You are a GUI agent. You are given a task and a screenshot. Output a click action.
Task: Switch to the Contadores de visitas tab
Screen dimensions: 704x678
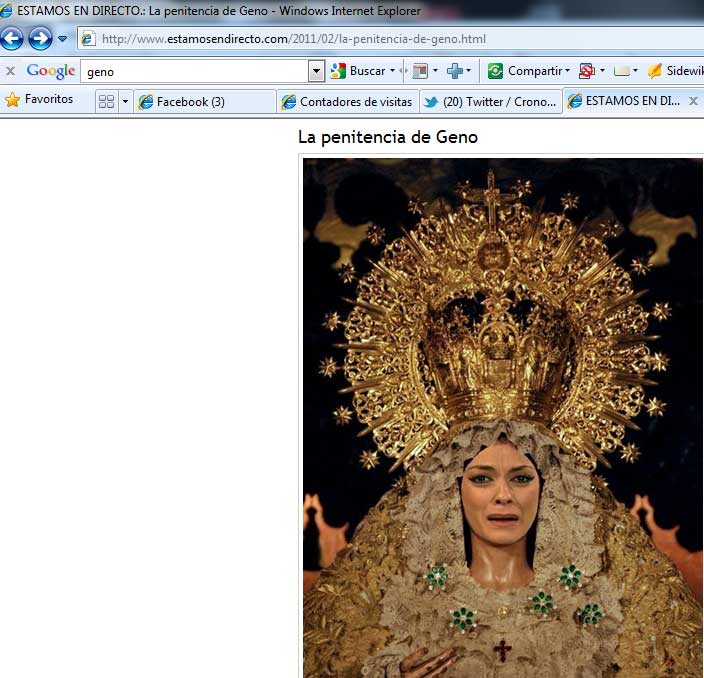[x=346, y=101]
